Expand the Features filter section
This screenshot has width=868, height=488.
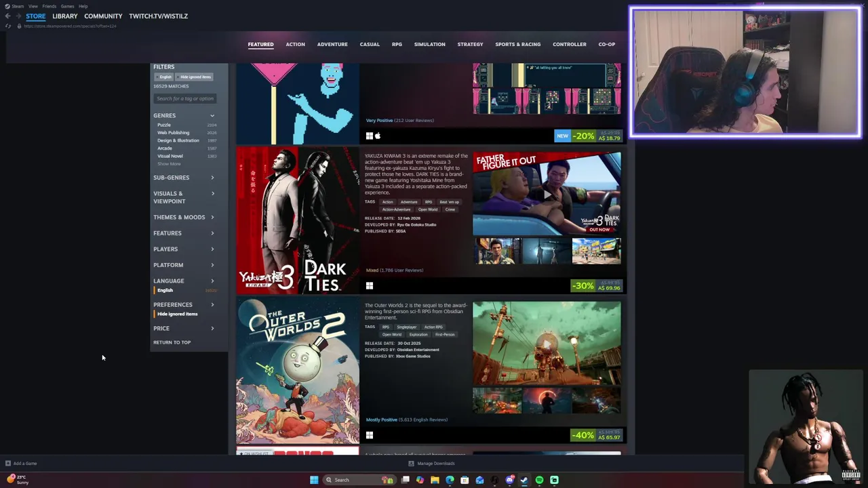point(184,233)
